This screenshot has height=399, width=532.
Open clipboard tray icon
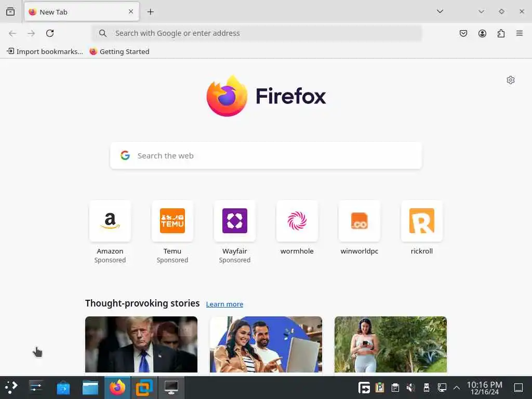tap(395, 388)
